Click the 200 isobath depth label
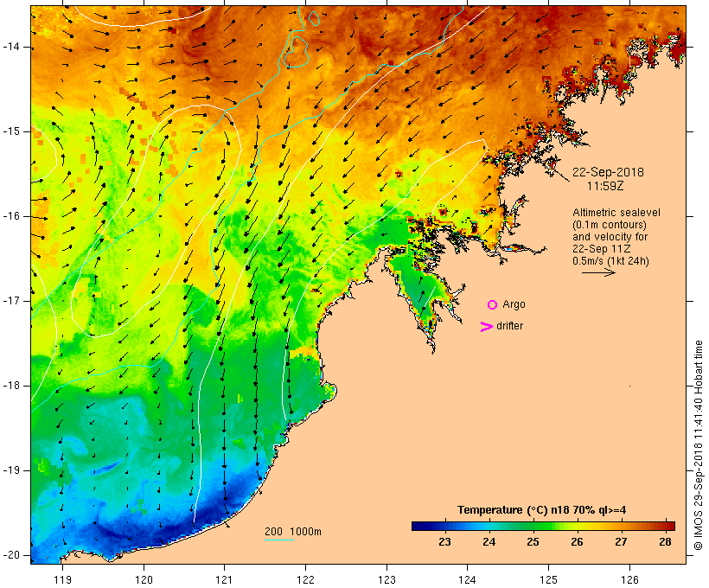The height and width of the screenshot is (588, 709). point(273,532)
